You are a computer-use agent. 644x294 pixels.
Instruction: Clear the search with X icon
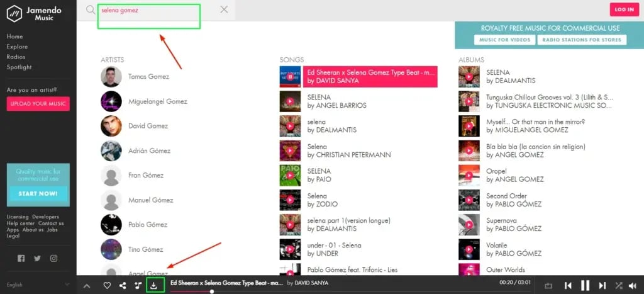pos(225,9)
